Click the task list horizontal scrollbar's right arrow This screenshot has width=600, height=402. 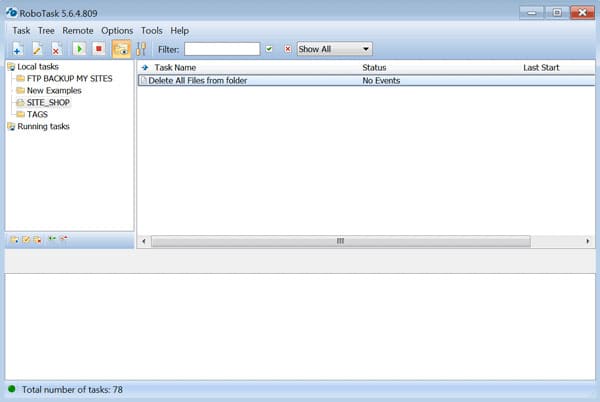pos(588,241)
